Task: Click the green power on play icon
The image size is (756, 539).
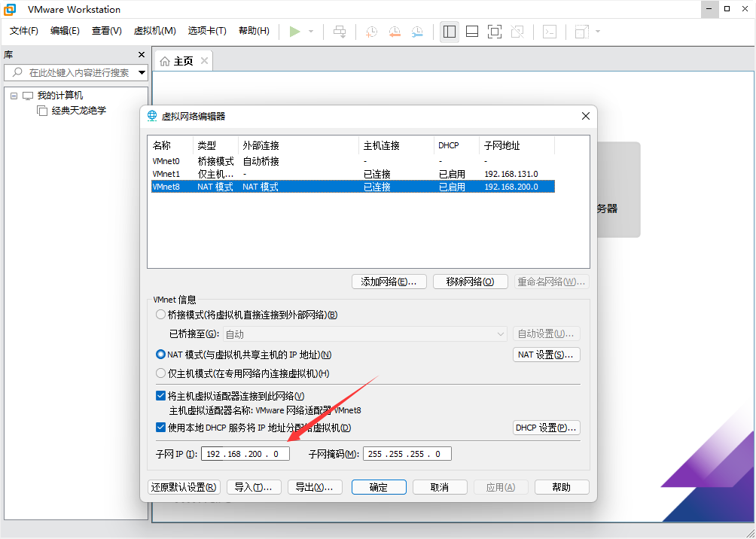Action: [x=295, y=32]
